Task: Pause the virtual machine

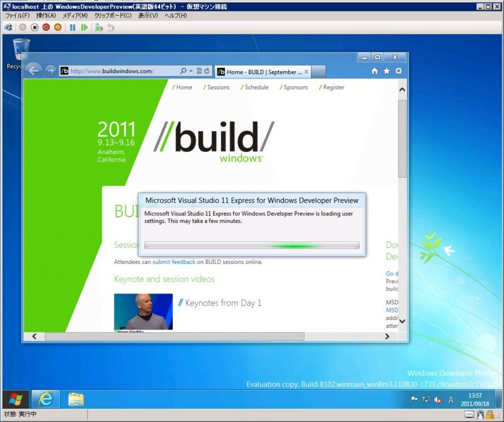Action: pos(72,27)
